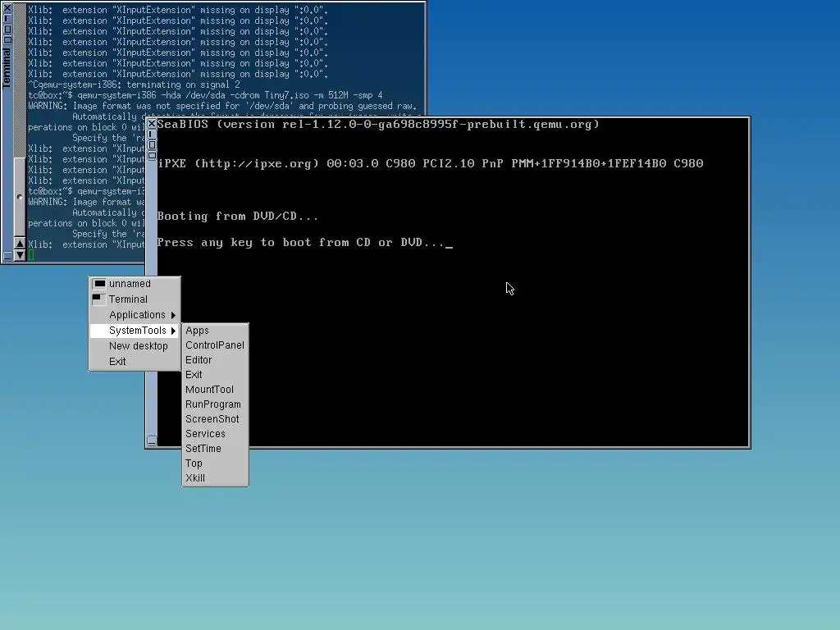This screenshot has width=840, height=630.
Task: Click the QEMU window's bottom-left resize handle
Action: tap(152, 441)
